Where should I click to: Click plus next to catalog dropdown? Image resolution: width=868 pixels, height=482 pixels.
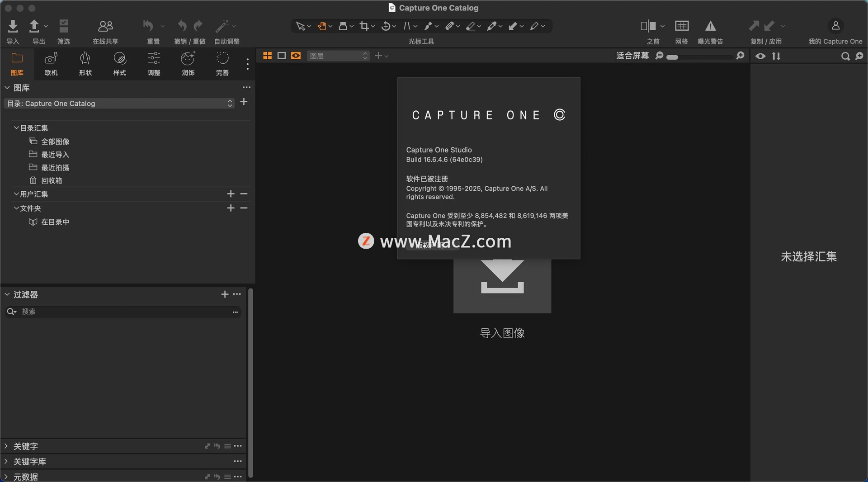click(244, 102)
